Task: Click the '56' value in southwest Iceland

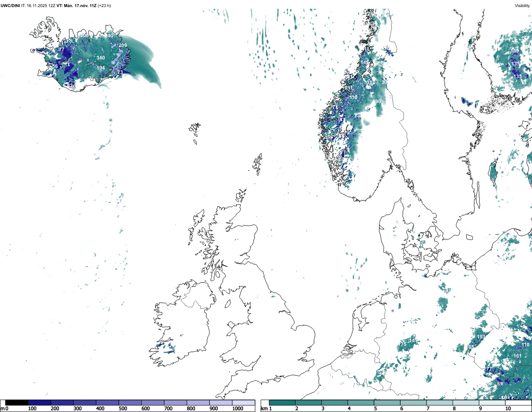Action: click(55, 66)
